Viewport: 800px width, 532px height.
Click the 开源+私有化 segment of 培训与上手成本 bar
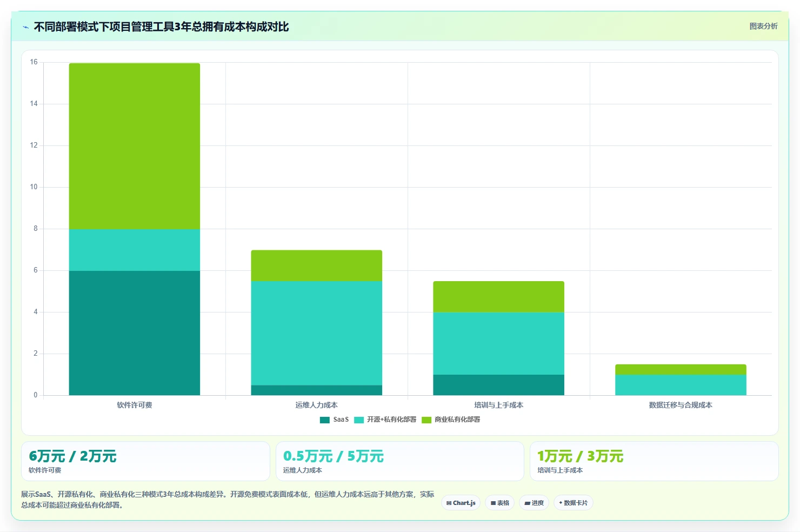click(x=498, y=343)
